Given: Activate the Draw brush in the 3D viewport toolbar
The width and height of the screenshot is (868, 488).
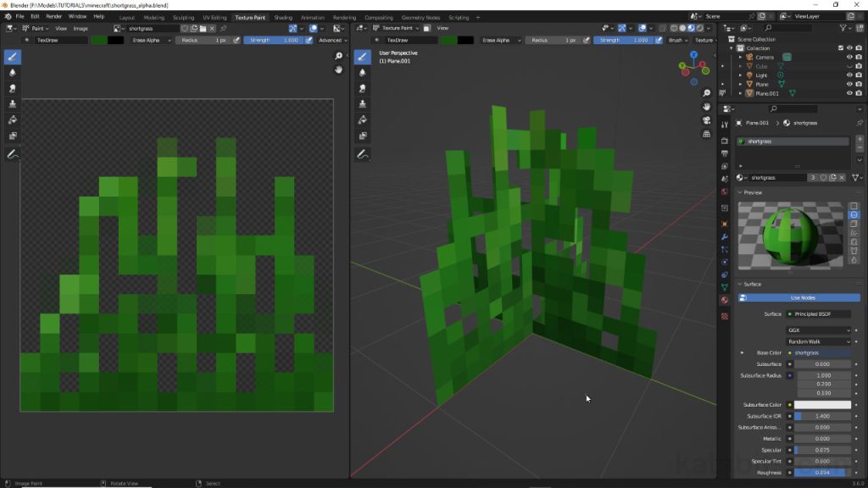Looking at the screenshot, I should click(x=363, y=58).
